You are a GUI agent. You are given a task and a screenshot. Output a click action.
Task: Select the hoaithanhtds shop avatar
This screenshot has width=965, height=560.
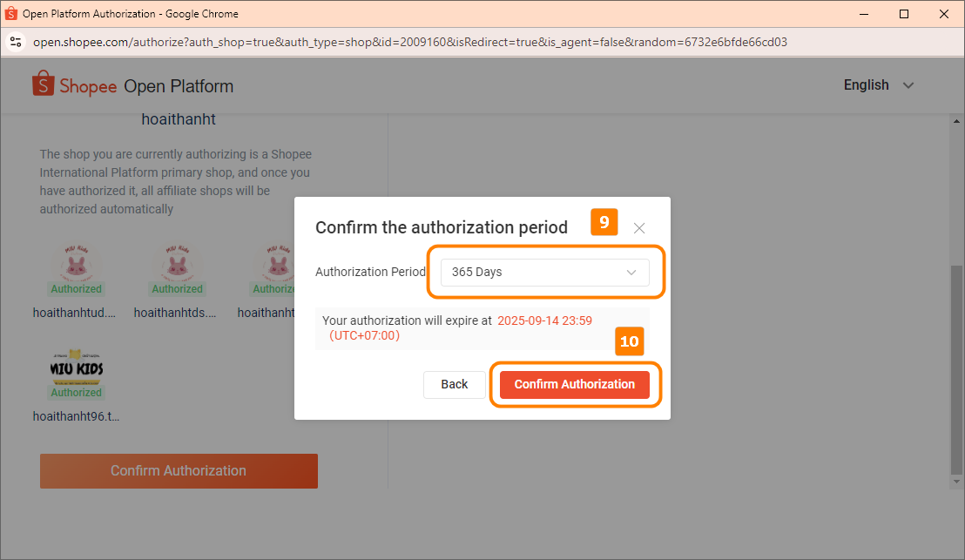[x=177, y=262]
